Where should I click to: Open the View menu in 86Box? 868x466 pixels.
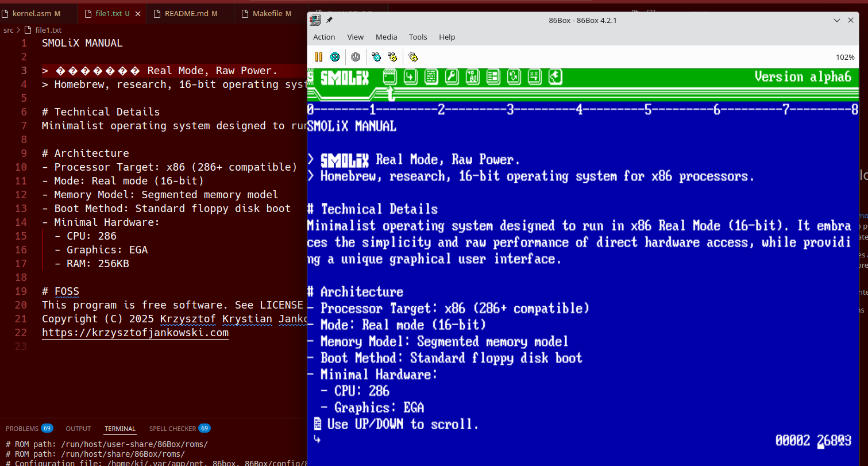click(356, 37)
